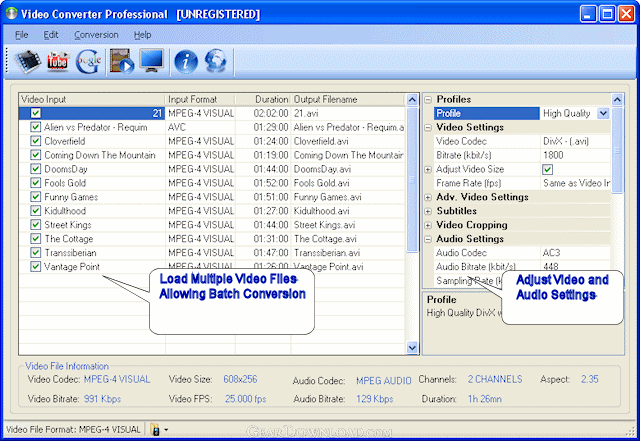Click the settings panel scrollbar thumb
Screen dimensions: 640x441
pyautogui.click(x=617, y=150)
